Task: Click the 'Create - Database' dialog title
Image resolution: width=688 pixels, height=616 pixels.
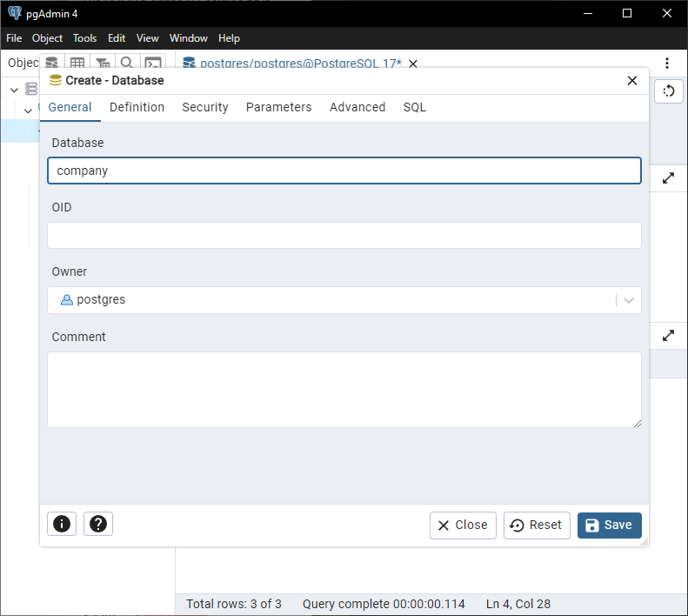Action: point(115,80)
